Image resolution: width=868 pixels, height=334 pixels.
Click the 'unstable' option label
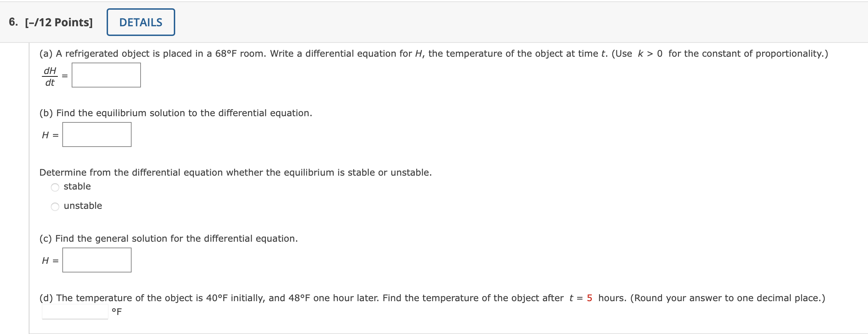(83, 205)
